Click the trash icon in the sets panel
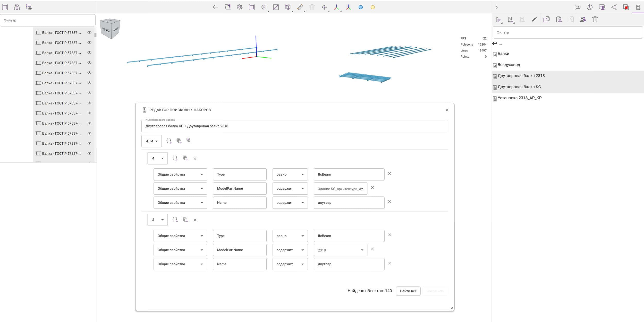The height and width of the screenshot is (322, 644). 595,19
